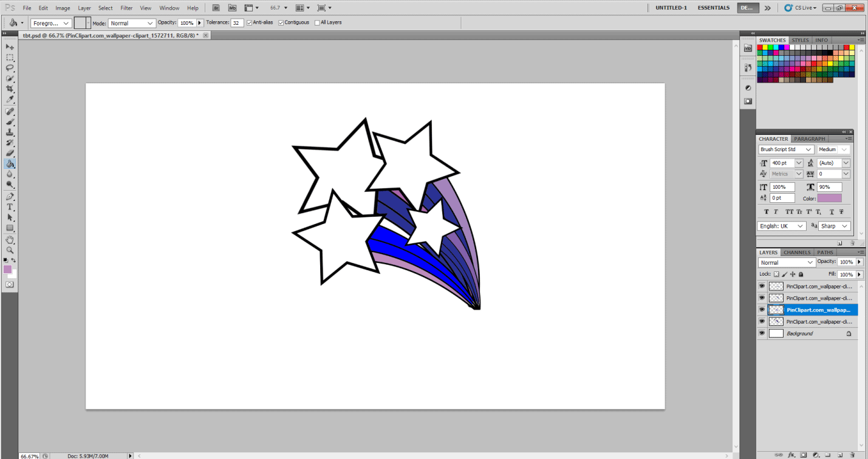868x459 pixels.
Task: Open the Brush Script Std font dropdown
Action: 786,149
